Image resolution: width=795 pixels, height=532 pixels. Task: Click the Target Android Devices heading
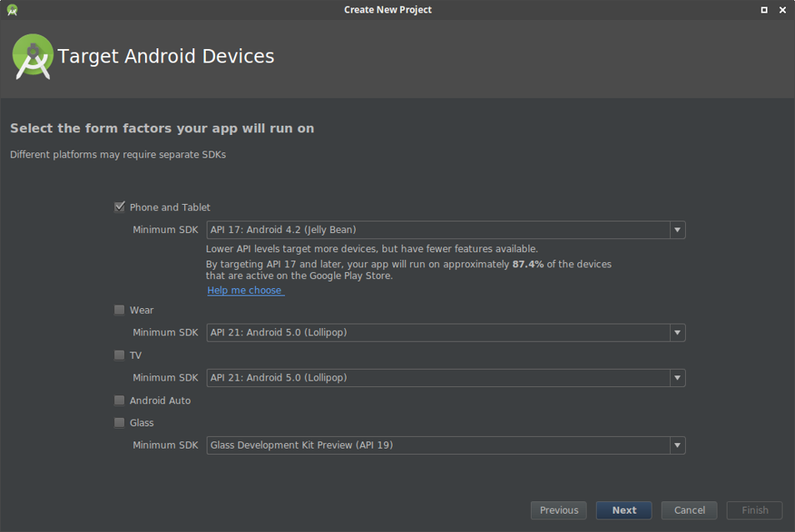[166, 57]
